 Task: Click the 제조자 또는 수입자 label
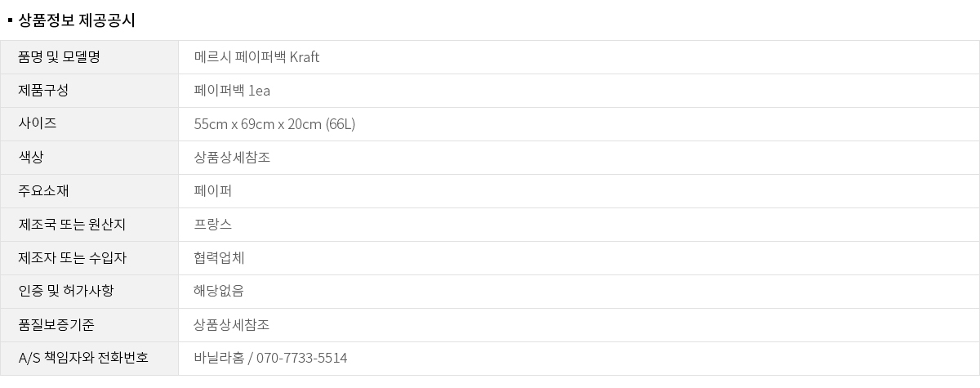click(72, 258)
